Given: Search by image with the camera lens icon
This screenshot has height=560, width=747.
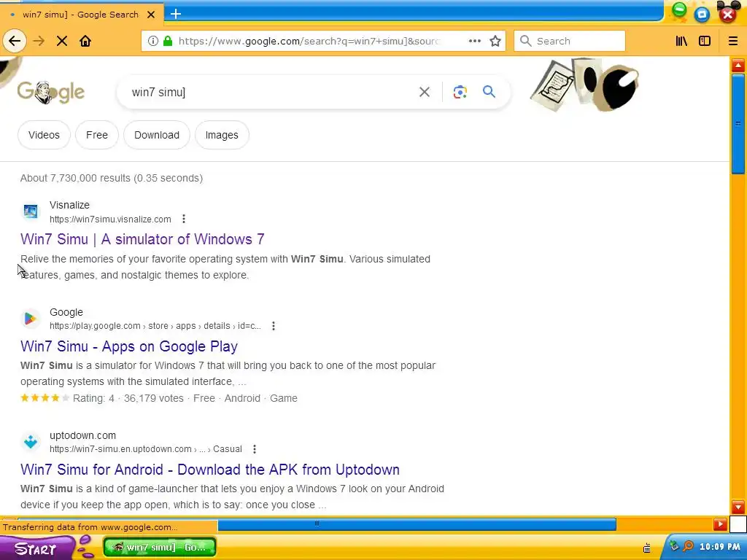Looking at the screenshot, I should pos(460,92).
